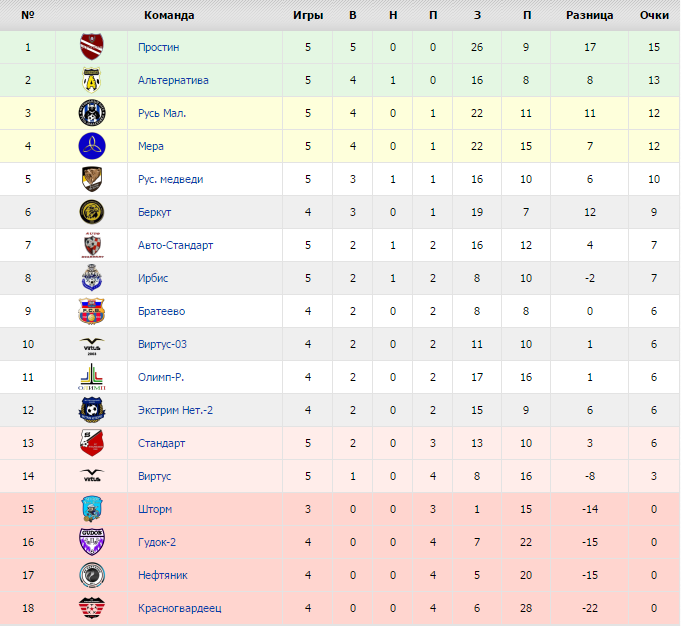Click the Игры column header

coord(307,15)
